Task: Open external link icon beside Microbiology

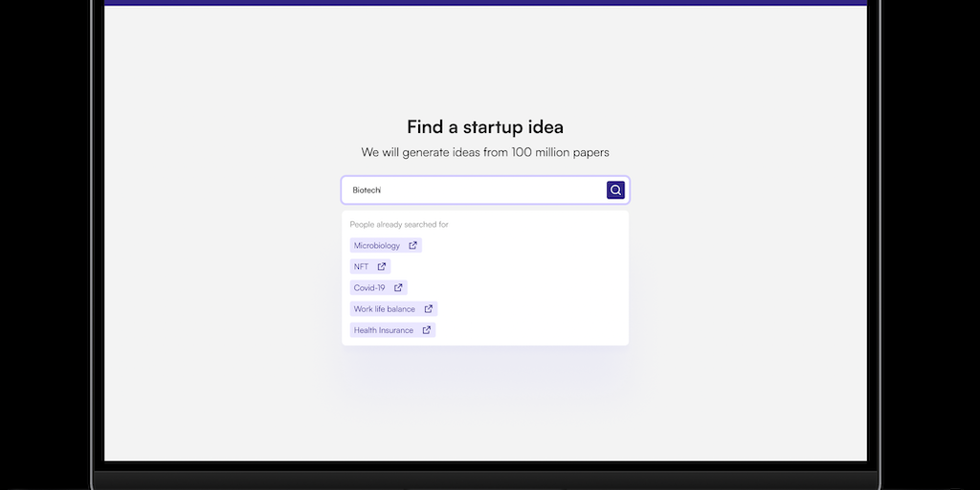Action: [x=413, y=246]
